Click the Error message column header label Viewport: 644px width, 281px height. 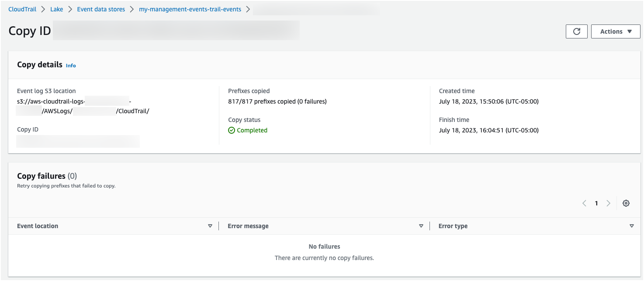[248, 226]
